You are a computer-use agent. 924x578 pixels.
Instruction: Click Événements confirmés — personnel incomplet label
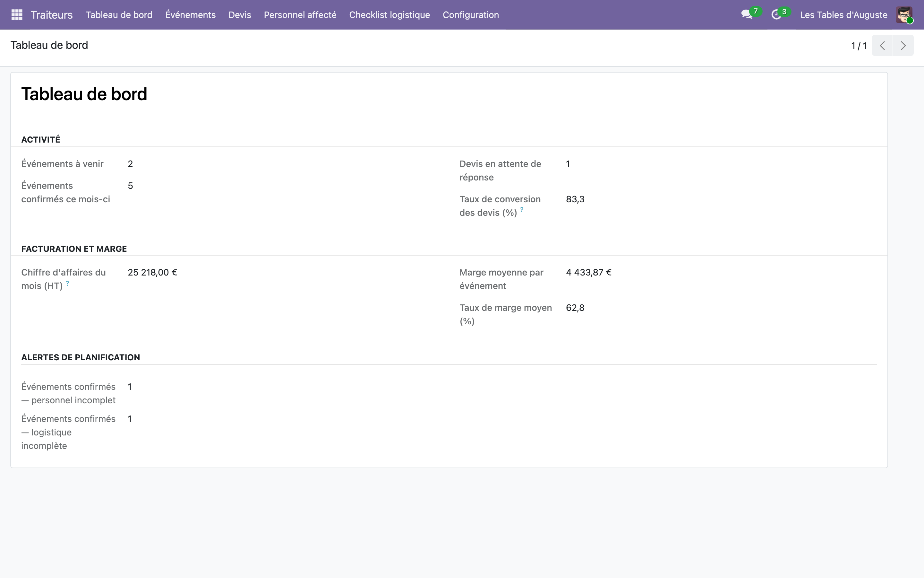[68, 393]
